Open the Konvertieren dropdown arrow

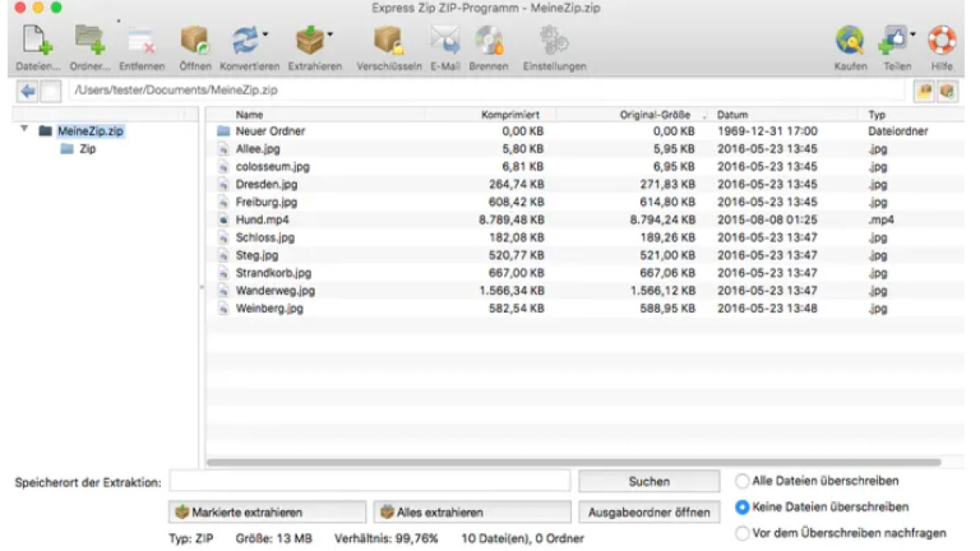(x=265, y=34)
